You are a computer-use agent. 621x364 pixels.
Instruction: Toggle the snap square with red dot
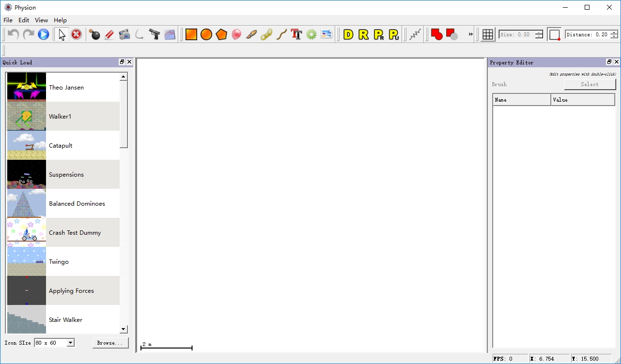[x=555, y=34]
